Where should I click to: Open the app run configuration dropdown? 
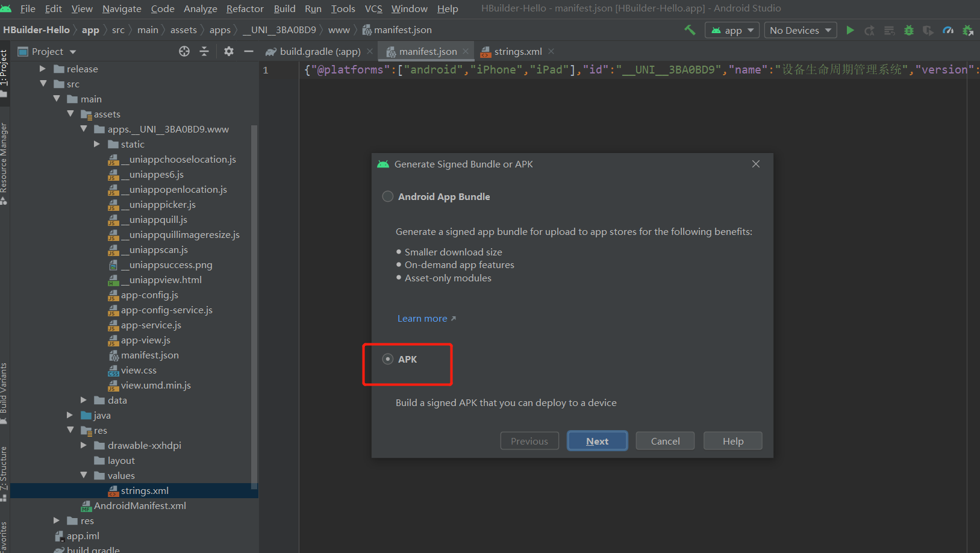pyautogui.click(x=732, y=30)
